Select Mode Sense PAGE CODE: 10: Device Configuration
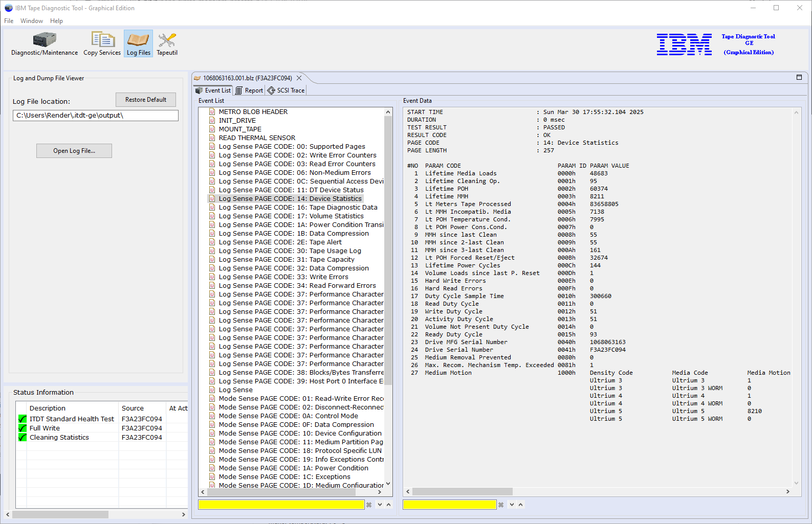This screenshot has width=812, height=524. pyautogui.click(x=300, y=433)
